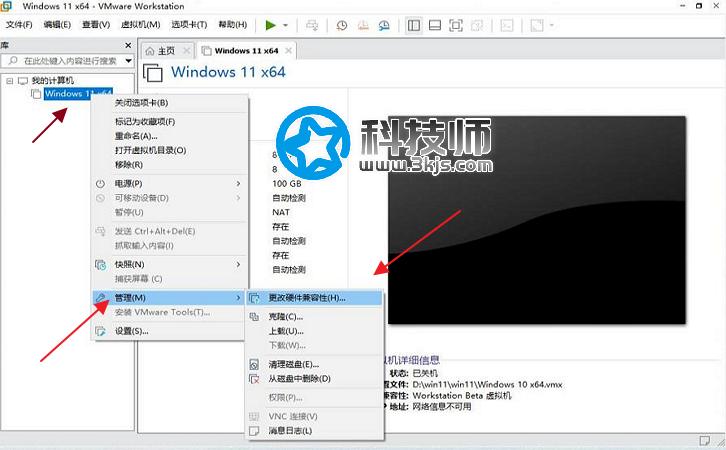The width and height of the screenshot is (726, 450).
Task: Click the 已关机 status text
Action: [425, 373]
